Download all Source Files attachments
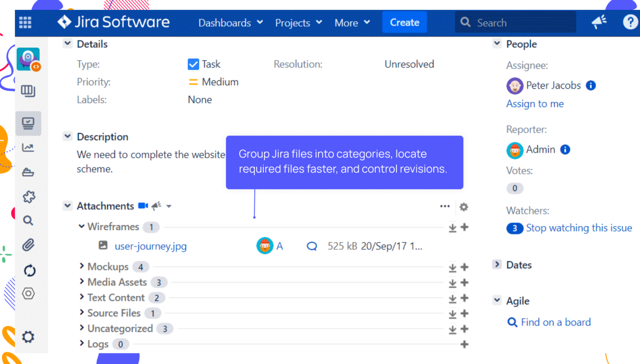 click(x=453, y=314)
